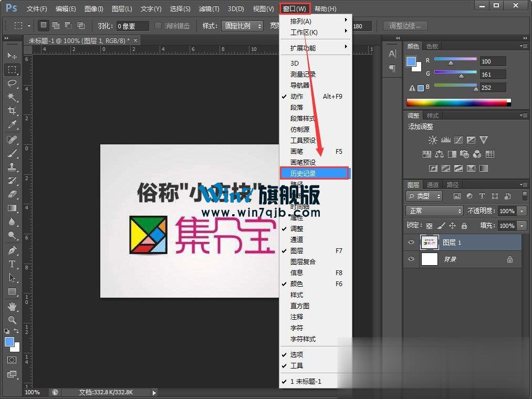Select the Spot Healing Brush tool
532x399 pixels.
click(12, 140)
